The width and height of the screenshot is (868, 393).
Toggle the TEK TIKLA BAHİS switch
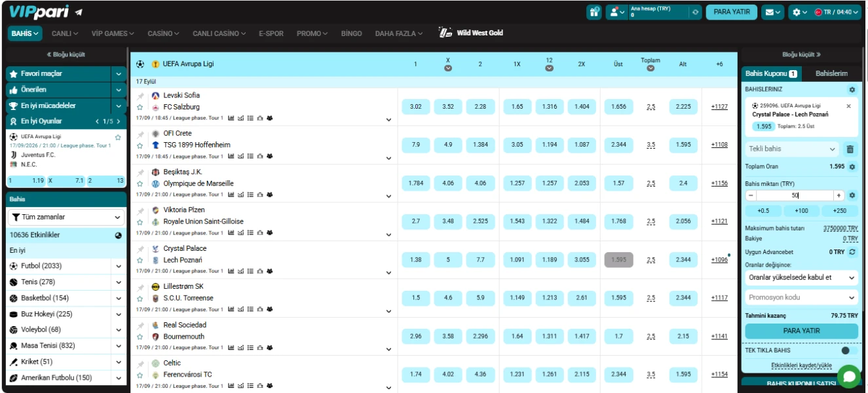(x=849, y=350)
